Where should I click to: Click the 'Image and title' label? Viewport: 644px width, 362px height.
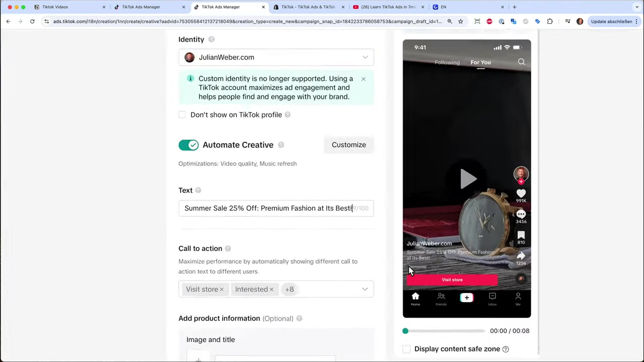(210, 339)
